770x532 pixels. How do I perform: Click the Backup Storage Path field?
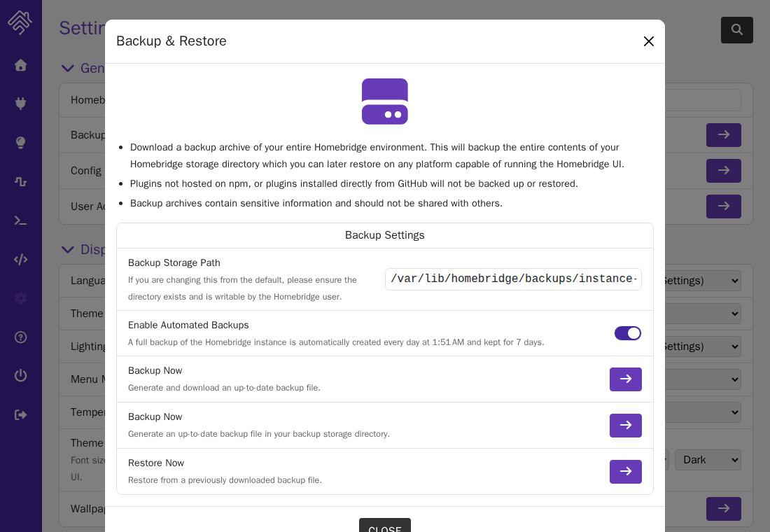click(x=513, y=279)
